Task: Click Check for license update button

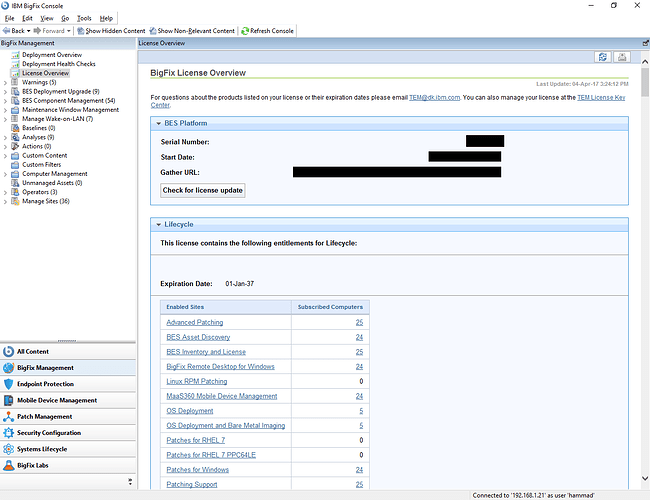Action: (203, 190)
